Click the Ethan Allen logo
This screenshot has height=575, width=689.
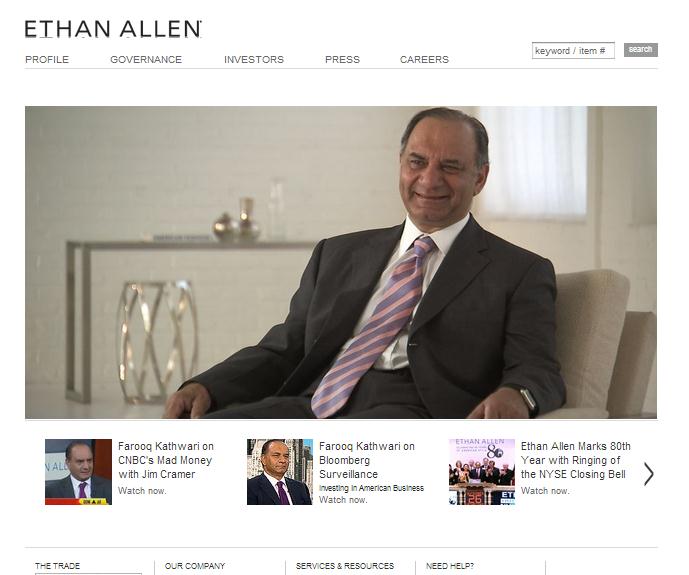(113, 29)
